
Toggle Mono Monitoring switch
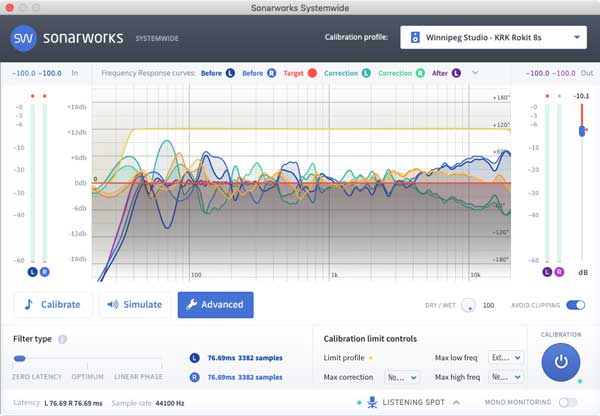pyautogui.click(x=568, y=402)
